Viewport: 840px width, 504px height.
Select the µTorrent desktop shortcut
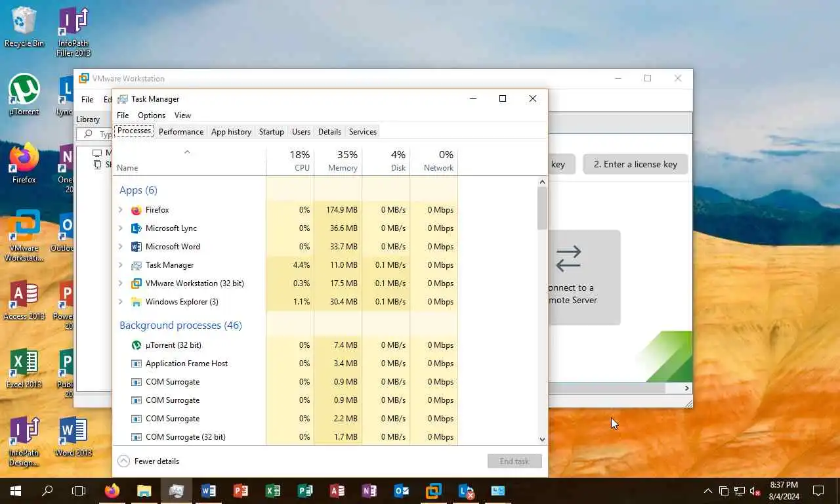point(24,94)
